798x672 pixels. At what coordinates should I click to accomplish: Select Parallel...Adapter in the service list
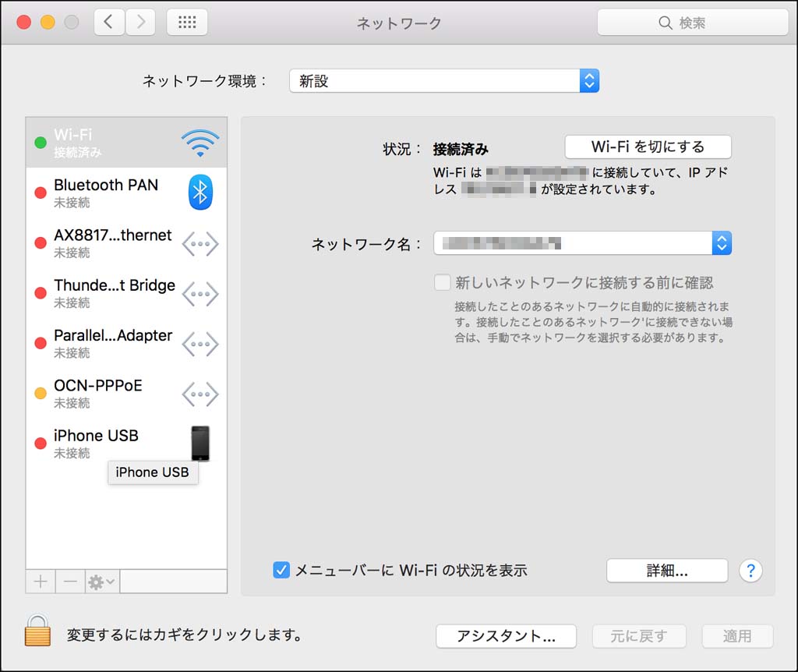126,343
